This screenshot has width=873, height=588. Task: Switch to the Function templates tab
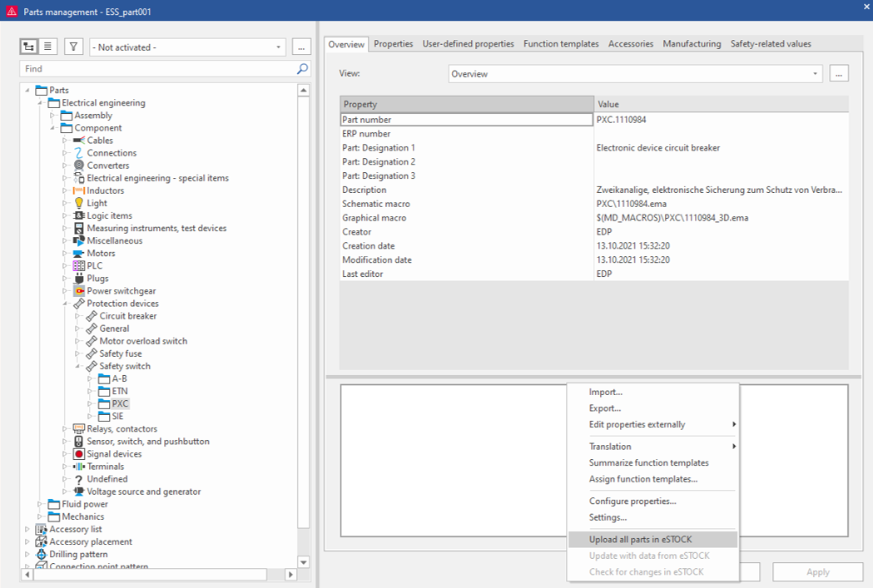[561, 43]
